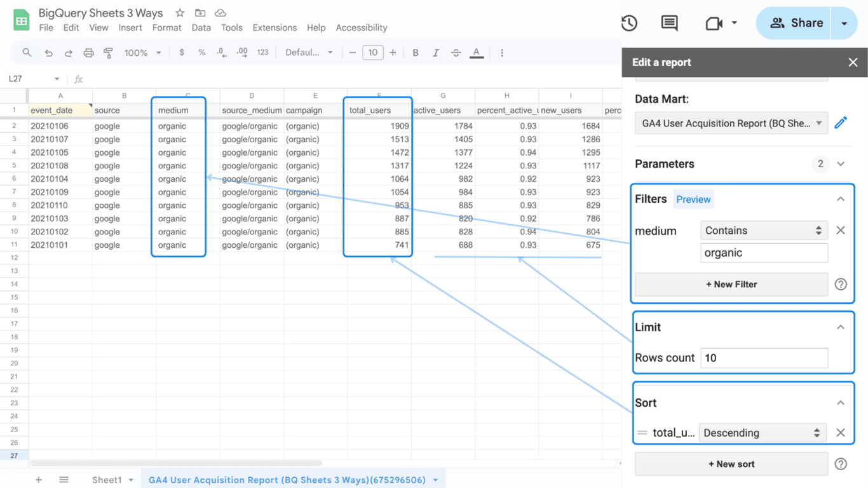Open the name box dropdown
868x488 pixels.
tap(57, 79)
